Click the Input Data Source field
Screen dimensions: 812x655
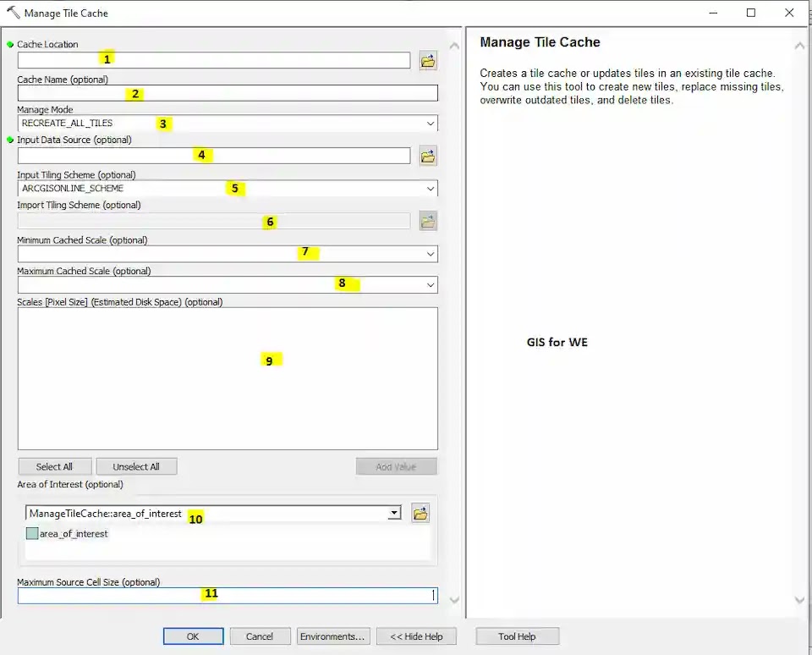[214, 156]
